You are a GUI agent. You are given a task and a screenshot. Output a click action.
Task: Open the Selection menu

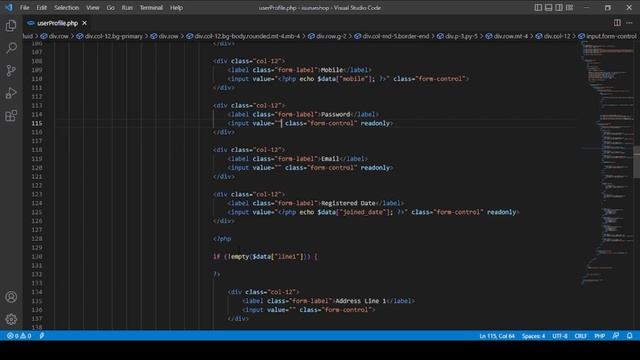tap(67, 8)
